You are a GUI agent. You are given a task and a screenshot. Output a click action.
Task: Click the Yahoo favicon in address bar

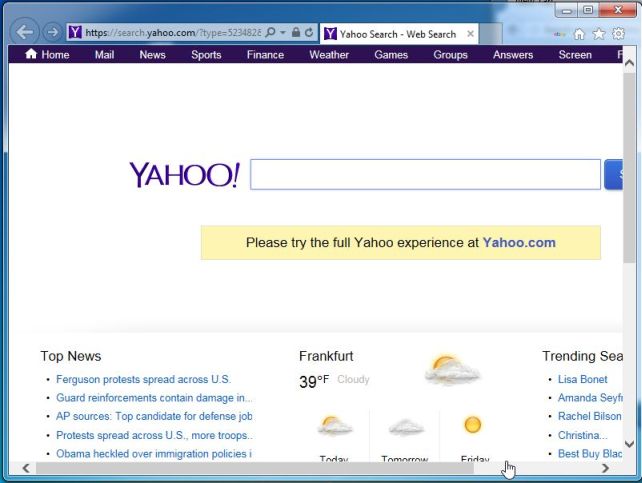tap(75, 32)
